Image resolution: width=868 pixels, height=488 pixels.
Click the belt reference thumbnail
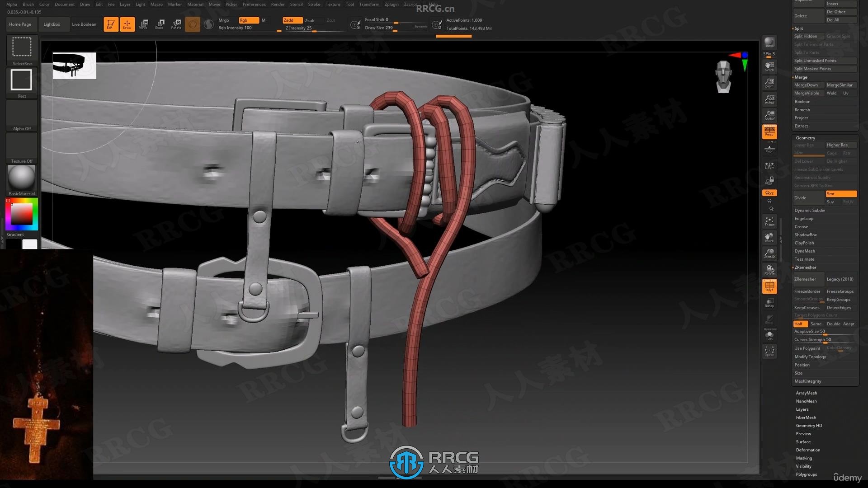(74, 66)
